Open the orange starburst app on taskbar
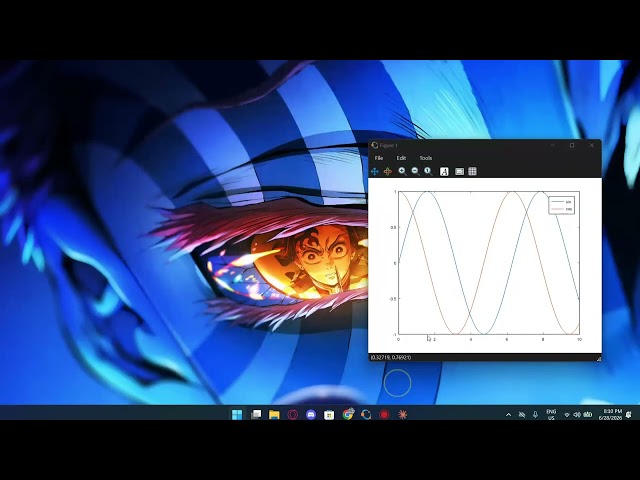The height and width of the screenshot is (480, 640). (402, 415)
